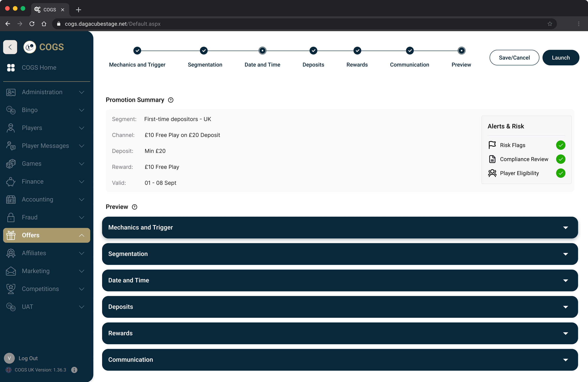Click the Competitions trophy icon
The image size is (588, 382).
(x=11, y=289)
